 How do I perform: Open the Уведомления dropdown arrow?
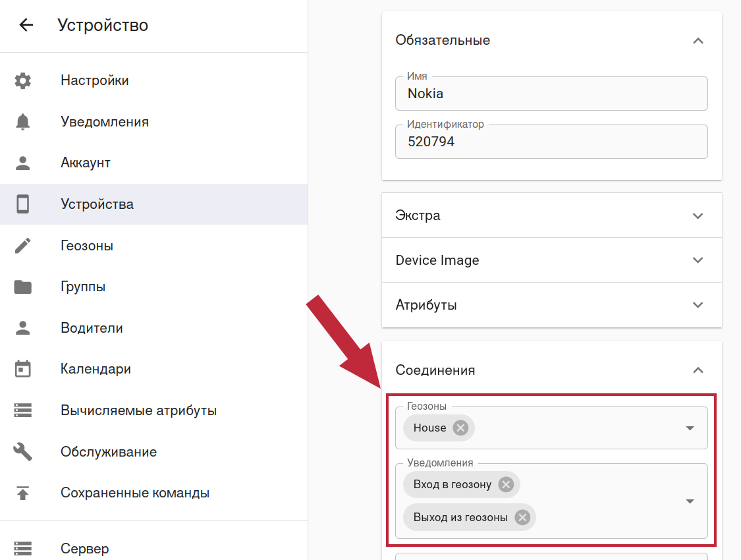(x=690, y=501)
